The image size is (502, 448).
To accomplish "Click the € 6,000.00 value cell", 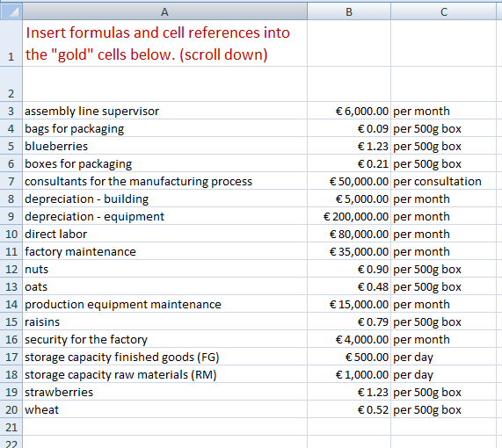I will [x=349, y=111].
